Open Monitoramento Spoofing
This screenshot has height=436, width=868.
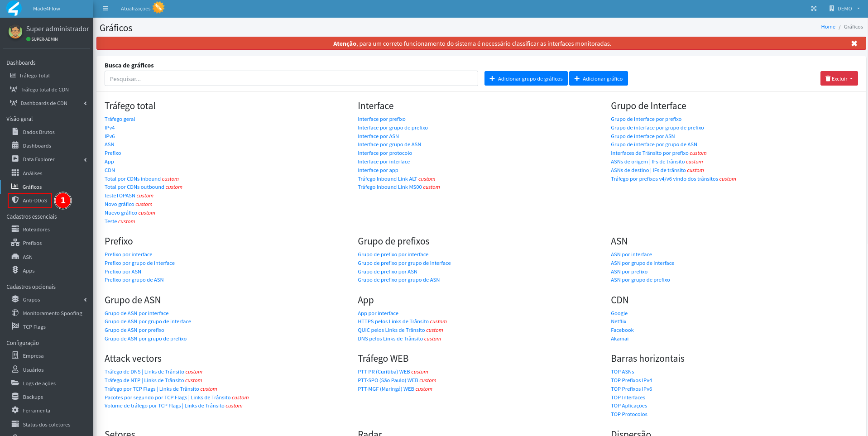pyautogui.click(x=52, y=313)
